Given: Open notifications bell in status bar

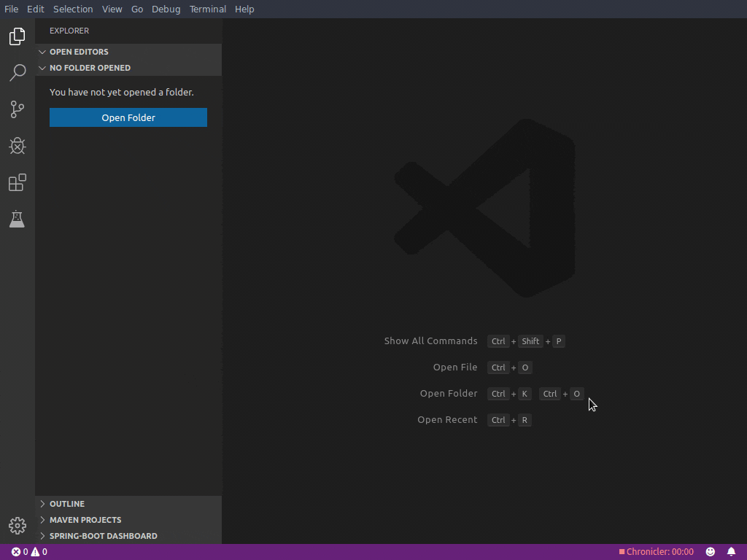Looking at the screenshot, I should tap(731, 552).
